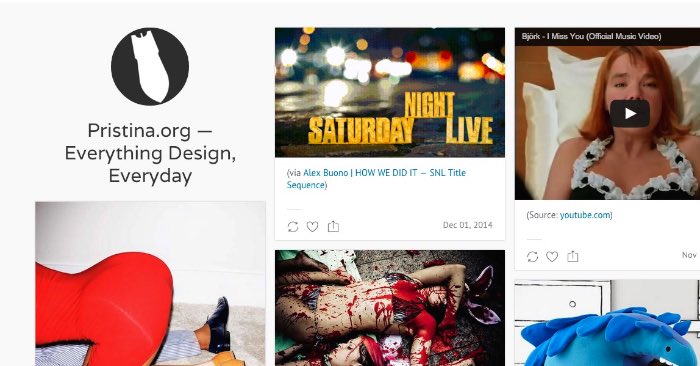Like the Björk video post
The width and height of the screenshot is (700, 366).
552,257
